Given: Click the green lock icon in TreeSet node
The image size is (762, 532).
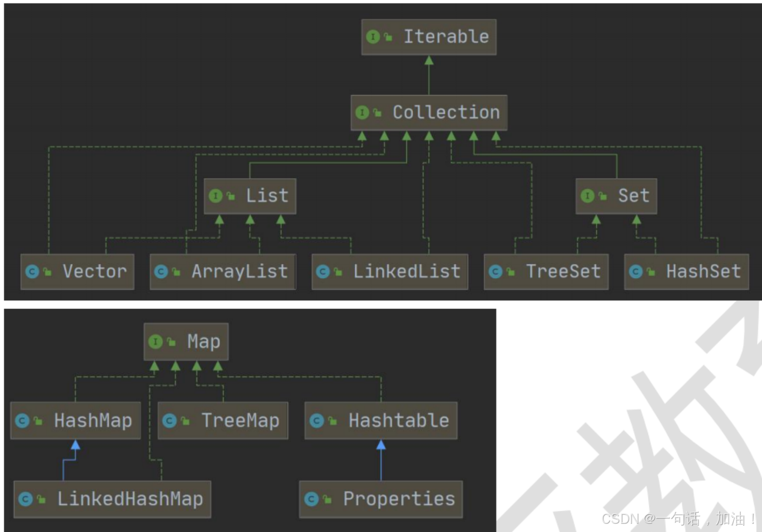Looking at the screenshot, I should coord(510,272).
